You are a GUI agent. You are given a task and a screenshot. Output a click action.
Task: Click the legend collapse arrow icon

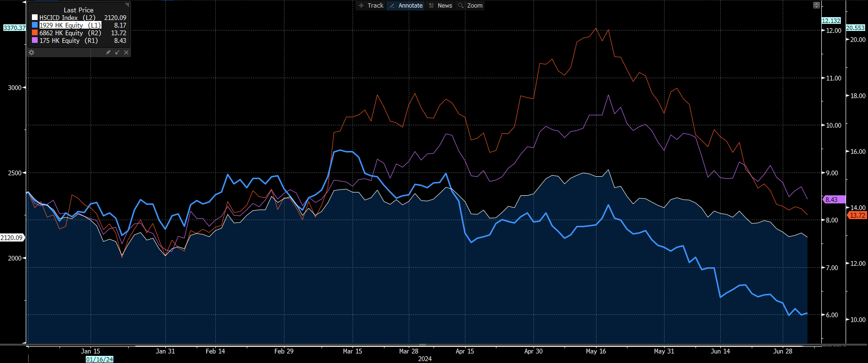(117, 52)
